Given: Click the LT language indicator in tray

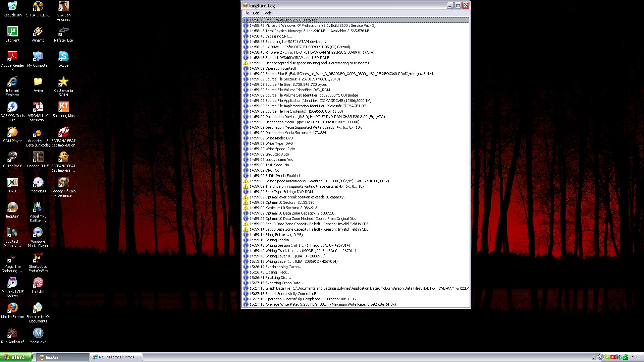Looking at the screenshot, I should (594, 357).
